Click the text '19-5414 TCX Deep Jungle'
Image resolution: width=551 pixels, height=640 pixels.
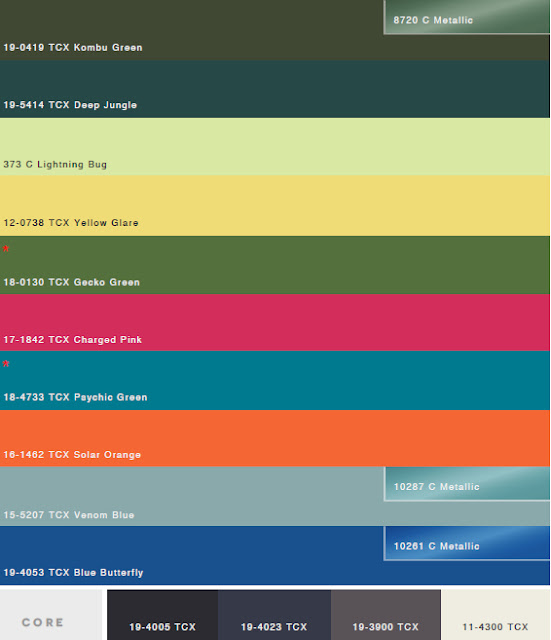70,105
